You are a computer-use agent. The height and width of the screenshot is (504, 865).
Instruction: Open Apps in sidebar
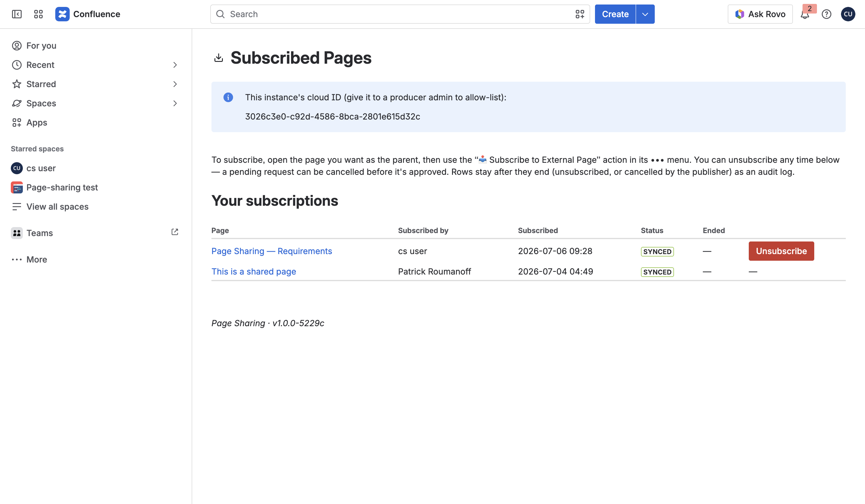click(96, 123)
